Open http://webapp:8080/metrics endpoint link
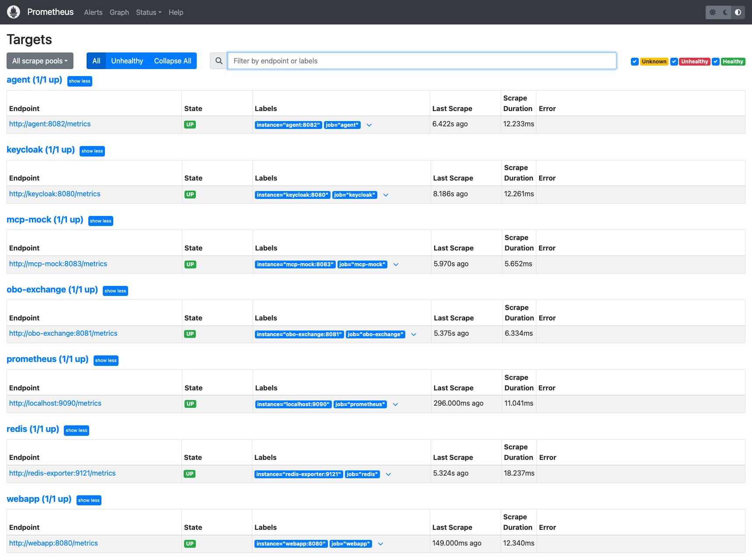Viewport: 752px width, 560px height. [x=53, y=543]
